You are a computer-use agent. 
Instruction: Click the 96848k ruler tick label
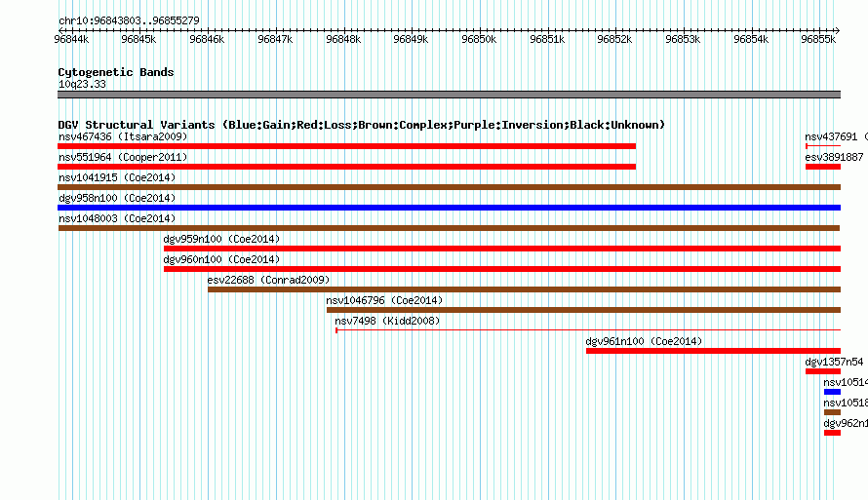click(343, 39)
